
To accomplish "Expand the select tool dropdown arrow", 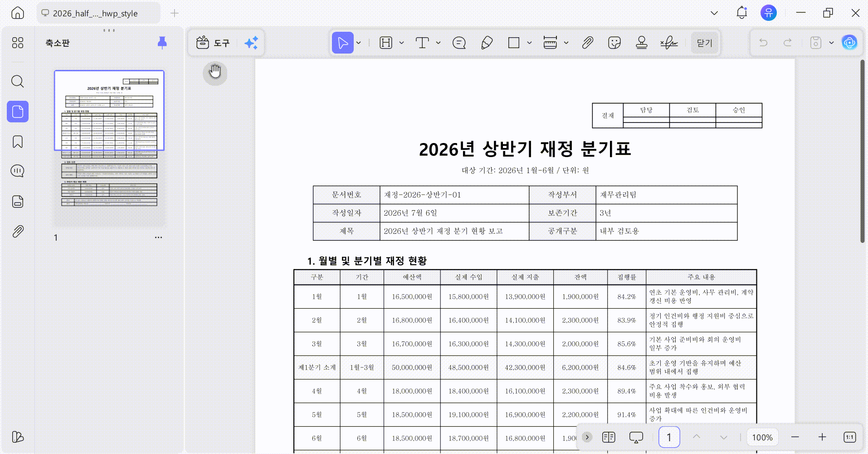I will [x=359, y=43].
